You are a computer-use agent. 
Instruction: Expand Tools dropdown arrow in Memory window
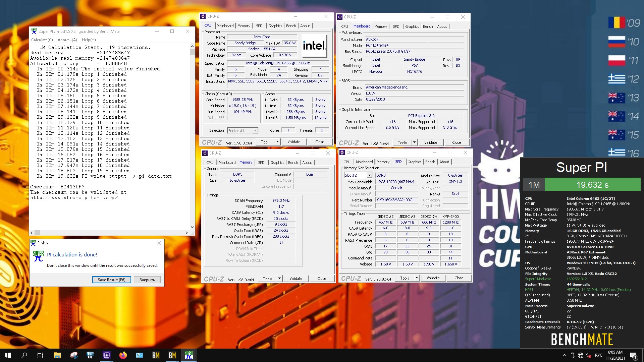tap(279, 279)
